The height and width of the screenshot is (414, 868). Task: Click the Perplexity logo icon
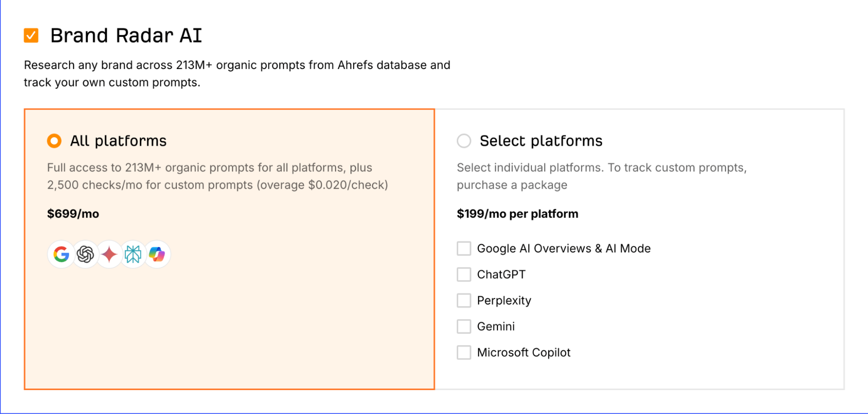coord(133,254)
